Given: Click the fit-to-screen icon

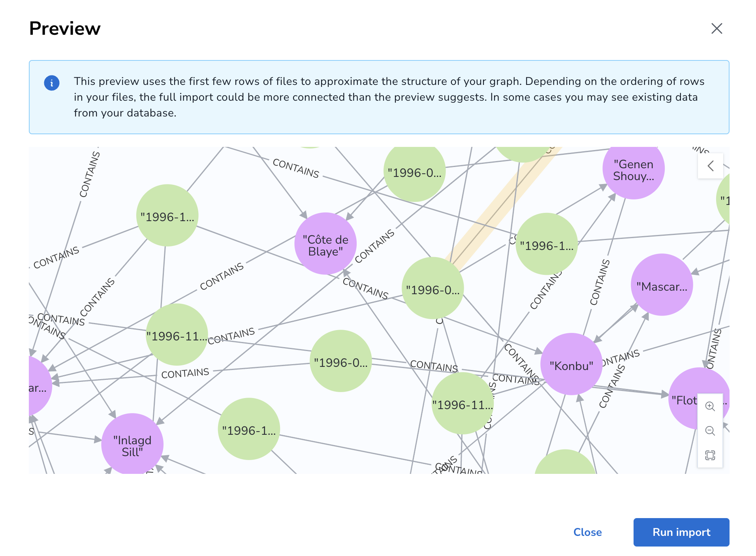Looking at the screenshot, I should click(x=710, y=455).
